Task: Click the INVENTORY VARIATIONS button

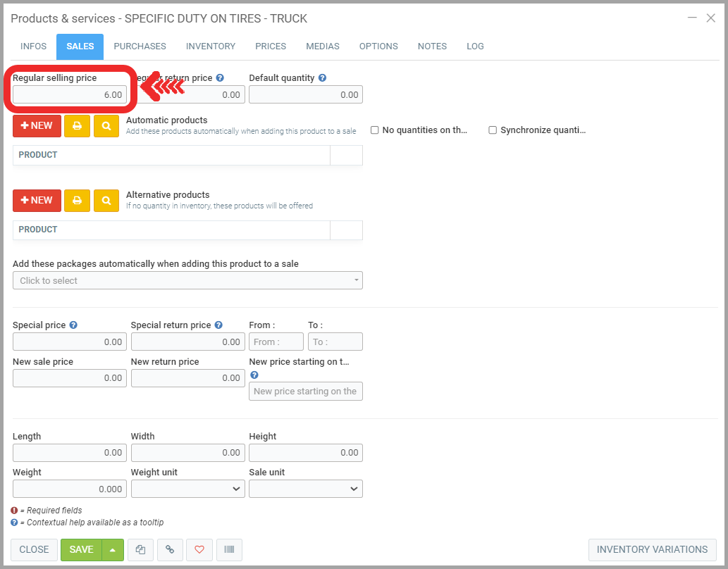Action: click(652, 550)
